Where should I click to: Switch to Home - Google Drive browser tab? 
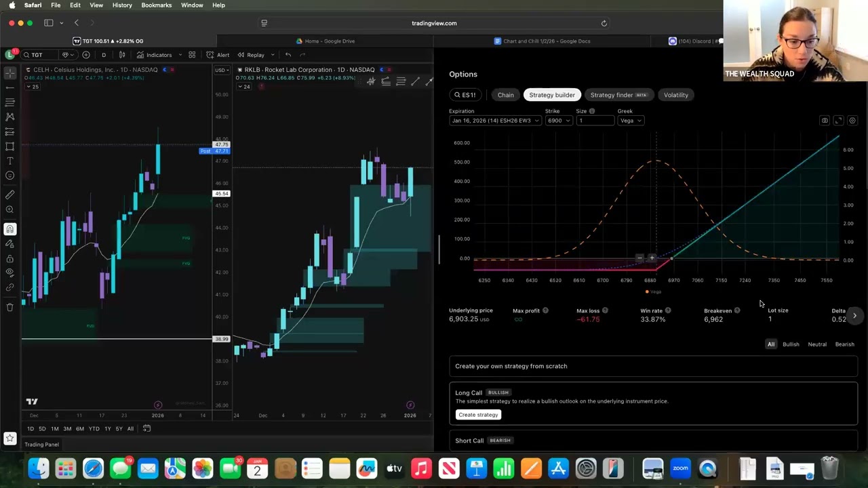point(325,41)
